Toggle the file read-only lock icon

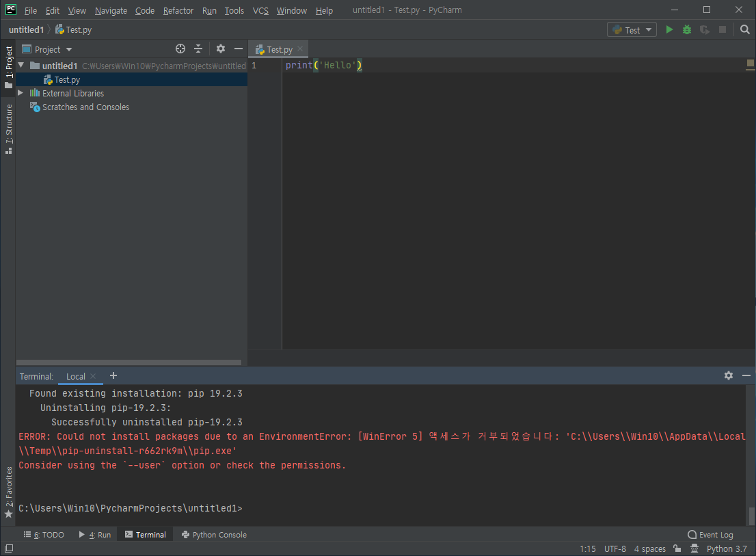(677, 548)
